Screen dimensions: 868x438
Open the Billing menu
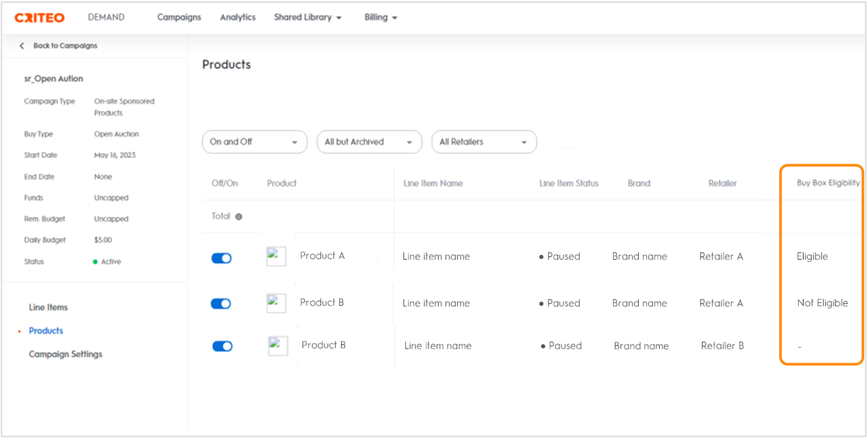click(380, 18)
